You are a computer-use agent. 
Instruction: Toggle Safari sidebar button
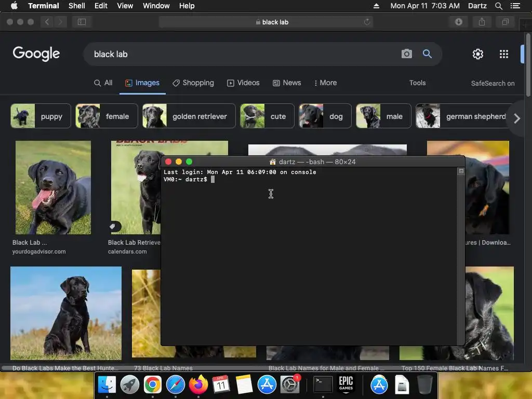point(82,22)
